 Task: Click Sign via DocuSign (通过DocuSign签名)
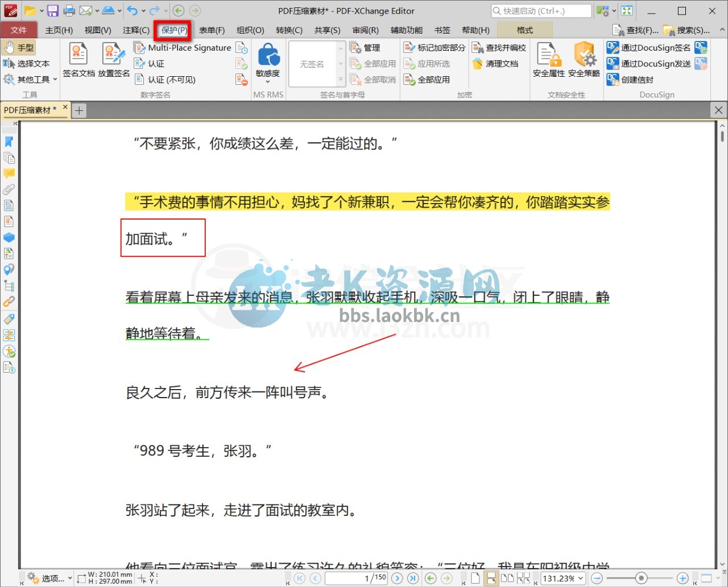point(649,48)
